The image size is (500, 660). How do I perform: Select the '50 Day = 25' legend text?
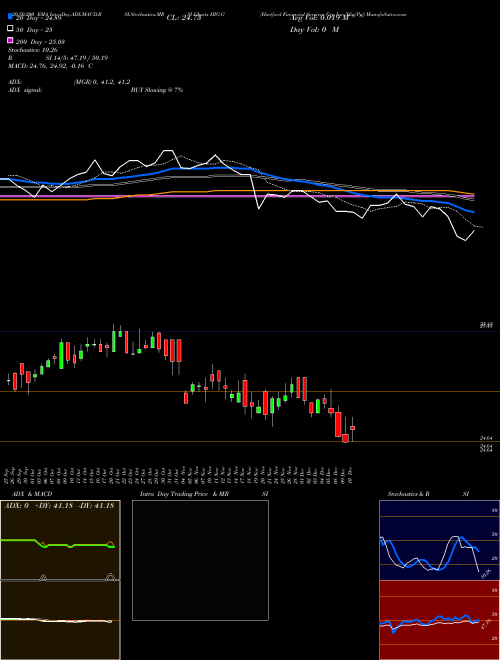click(x=34, y=30)
